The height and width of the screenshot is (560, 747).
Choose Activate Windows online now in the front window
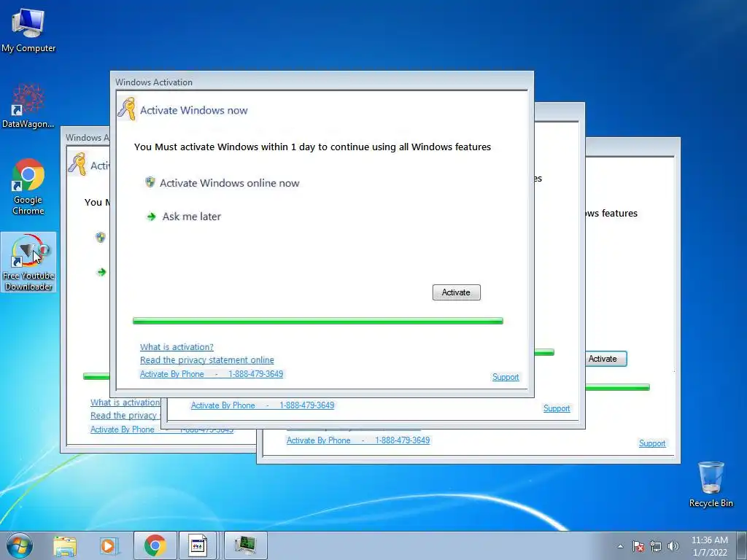pos(229,183)
